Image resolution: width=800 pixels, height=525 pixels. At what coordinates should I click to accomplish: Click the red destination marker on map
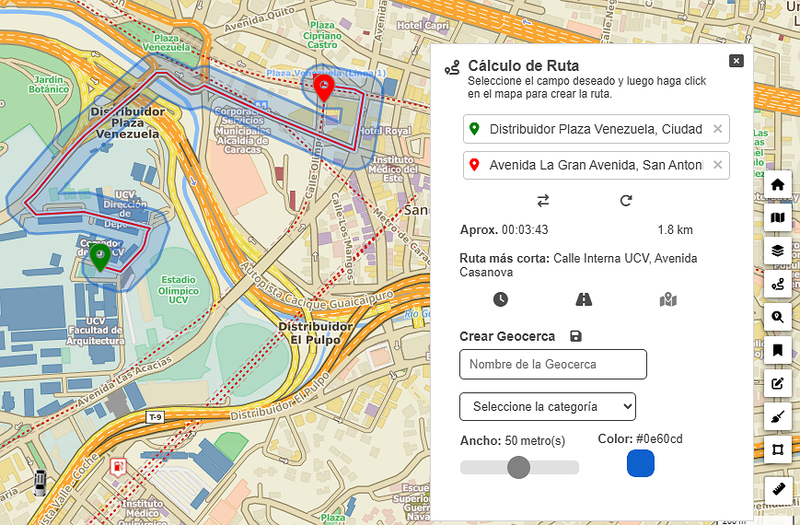pos(324,88)
